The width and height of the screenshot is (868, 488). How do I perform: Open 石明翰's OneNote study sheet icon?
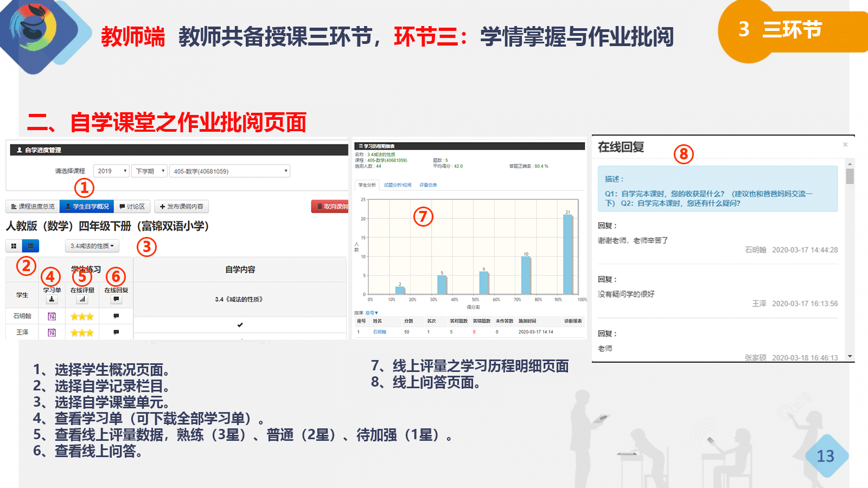tap(52, 317)
